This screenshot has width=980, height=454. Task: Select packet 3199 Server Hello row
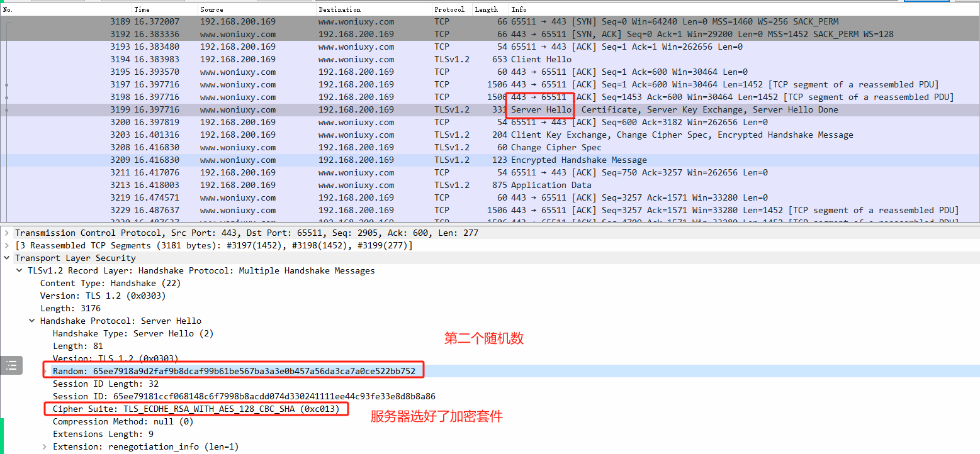coord(490,109)
